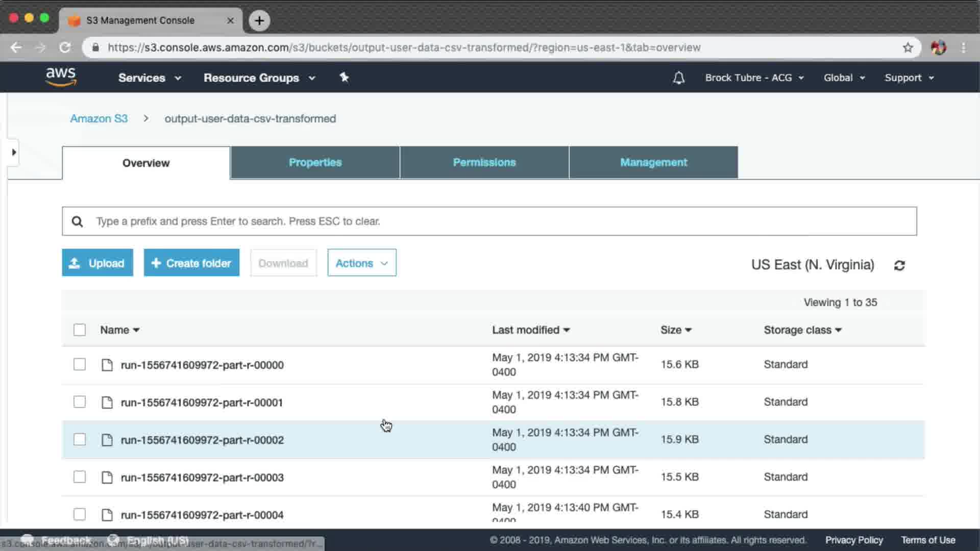980x551 pixels.
Task: Open the notifications bell icon
Action: [678, 78]
